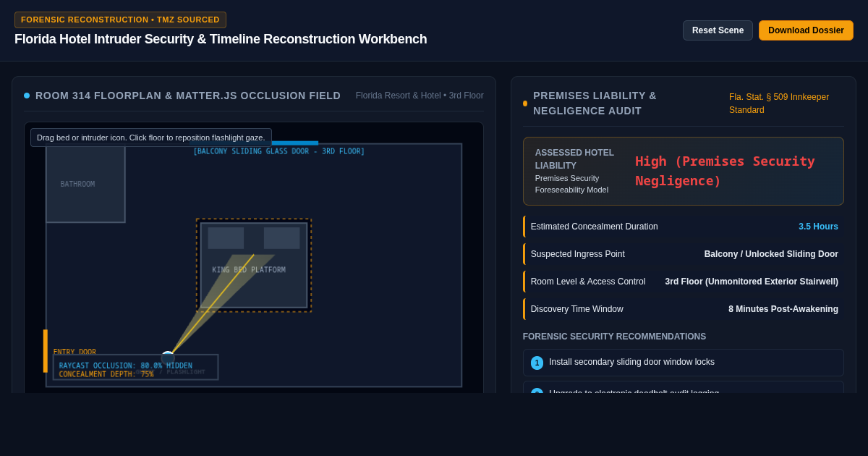The width and height of the screenshot is (868, 456).
Task: Click the Forensic Security Recommendations heading
Action: point(614,337)
